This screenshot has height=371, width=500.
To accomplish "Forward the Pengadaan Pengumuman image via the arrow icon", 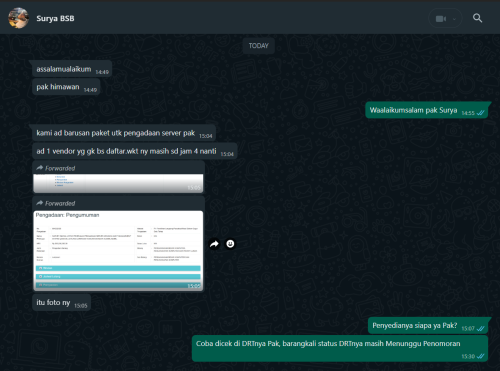I will pyautogui.click(x=214, y=244).
